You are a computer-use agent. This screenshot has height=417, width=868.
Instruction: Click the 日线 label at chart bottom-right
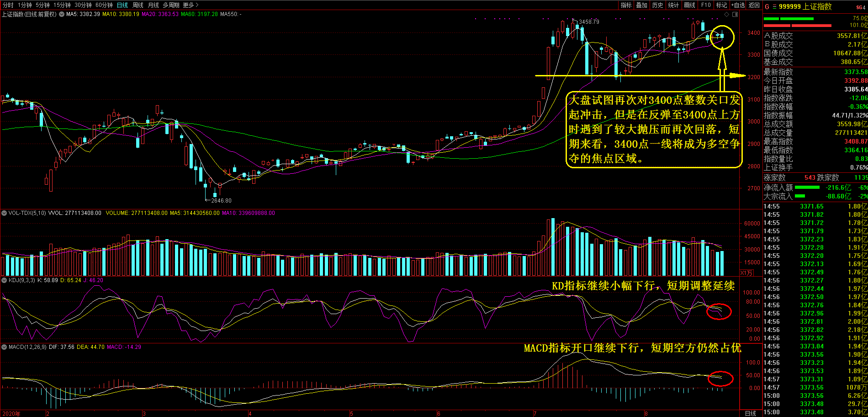click(751, 413)
